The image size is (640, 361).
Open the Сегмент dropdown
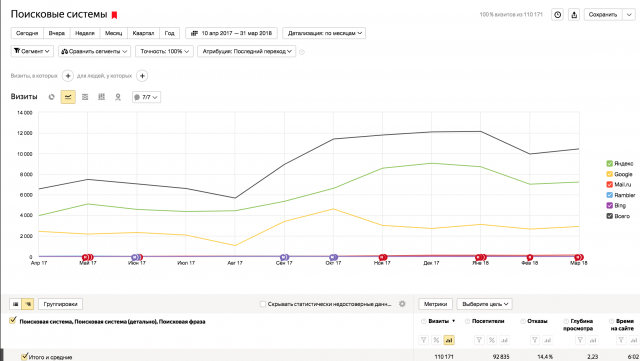click(x=32, y=51)
